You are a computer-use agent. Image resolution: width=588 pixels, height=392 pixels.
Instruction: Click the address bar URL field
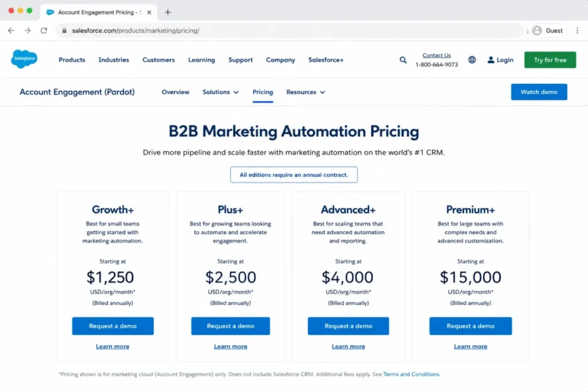(289, 31)
